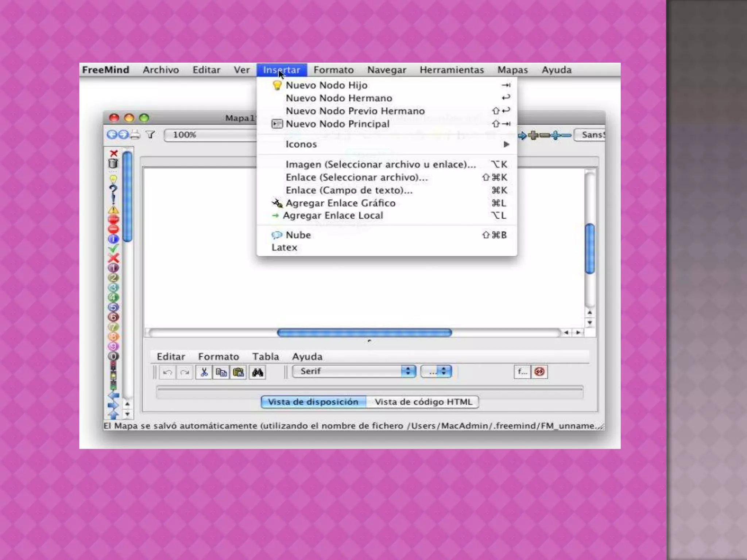Click the scissors cut icon
Screen dimensions: 747x560
coord(204,372)
